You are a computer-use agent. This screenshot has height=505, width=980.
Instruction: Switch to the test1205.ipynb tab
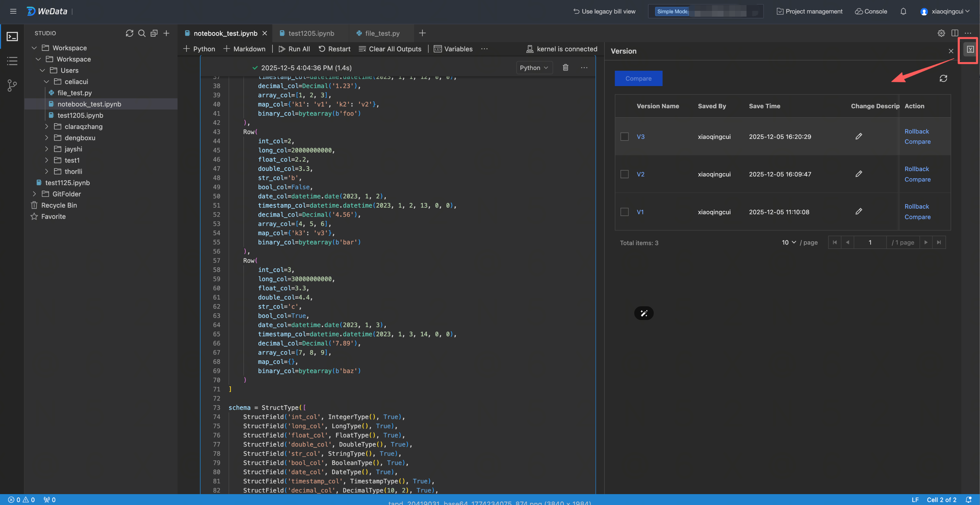pyautogui.click(x=311, y=33)
